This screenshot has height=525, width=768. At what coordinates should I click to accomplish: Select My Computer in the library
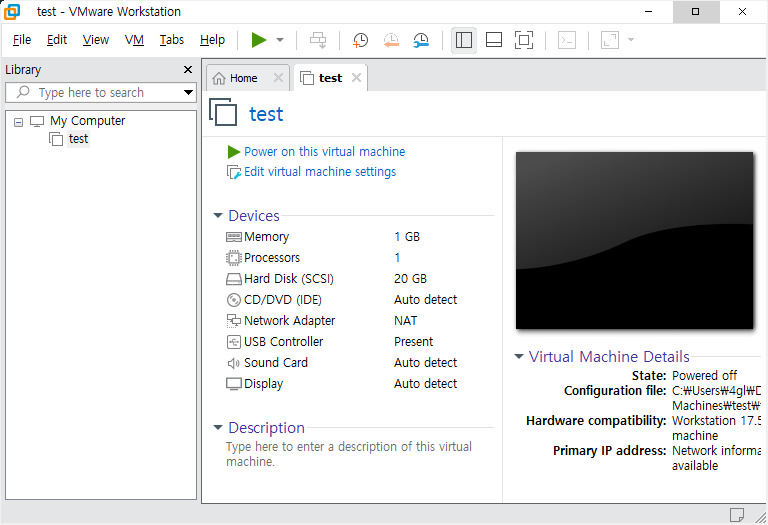point(87,120)
